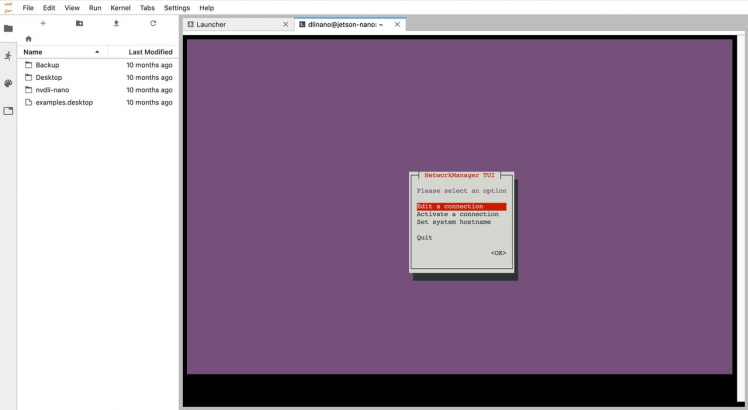Open the Tabs panel sidebar icon
Screen dimensions: 748x410
[x=8, y=111]
